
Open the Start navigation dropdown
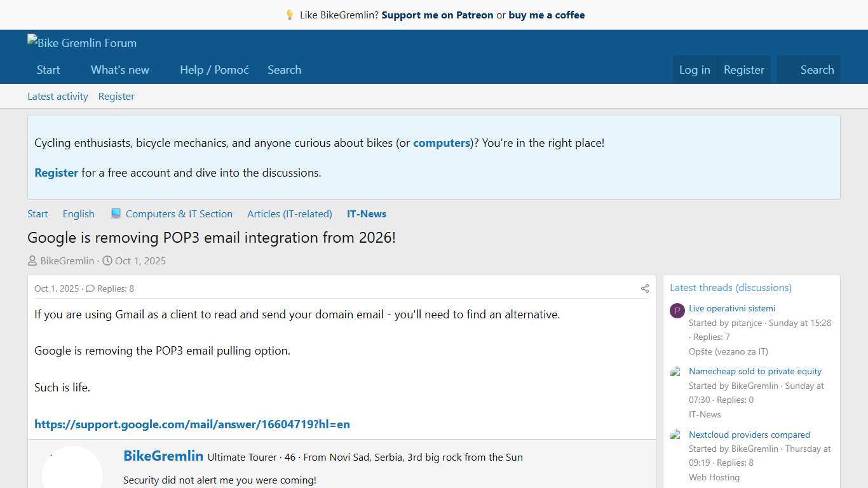coord(48,70)
